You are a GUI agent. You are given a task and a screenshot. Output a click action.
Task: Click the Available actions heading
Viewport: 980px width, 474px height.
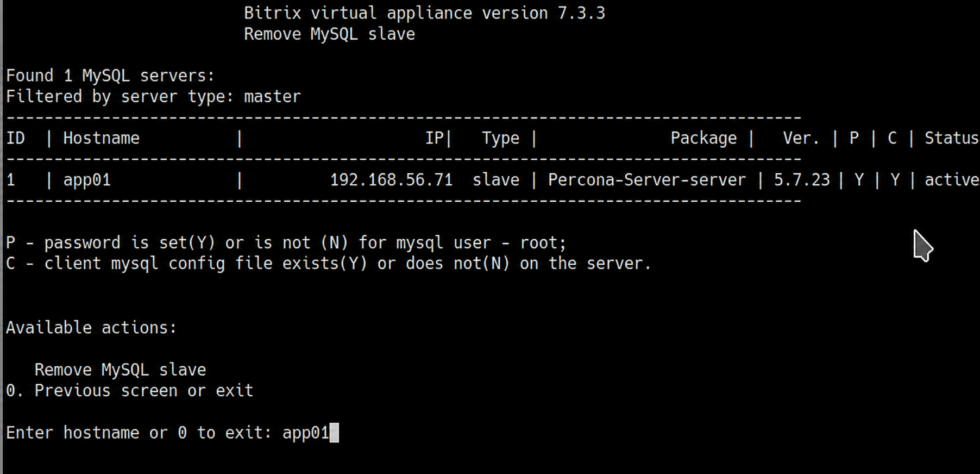click(x=91, y=328)
